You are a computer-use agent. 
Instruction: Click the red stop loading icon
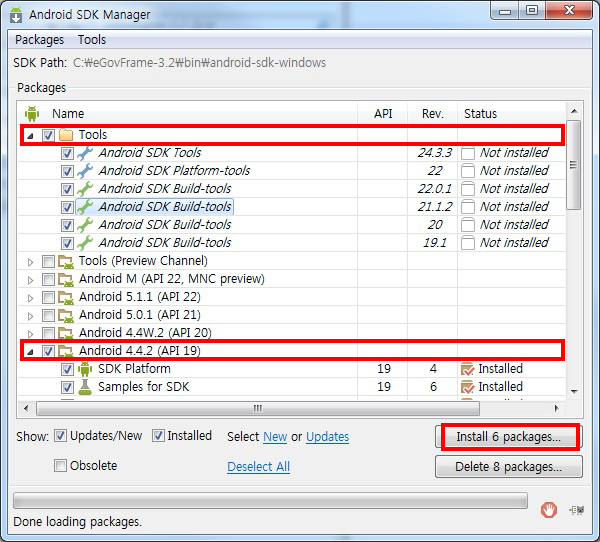(x=548, y=509)
